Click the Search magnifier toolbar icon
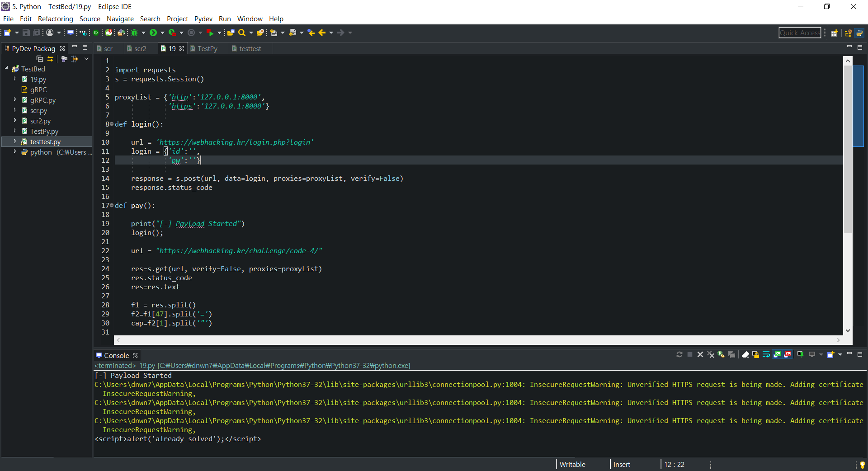 pos(242,33)
